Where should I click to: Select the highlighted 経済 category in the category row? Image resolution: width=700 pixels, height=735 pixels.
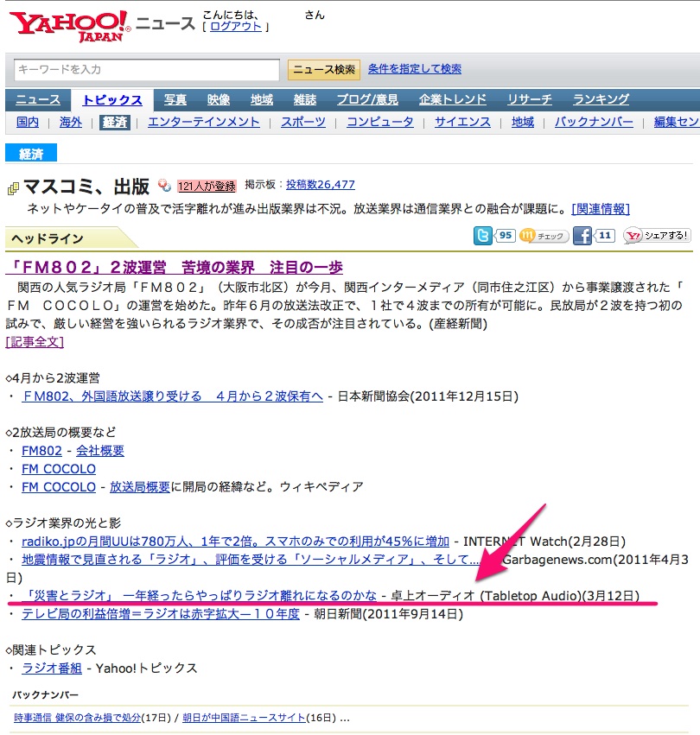114,122
